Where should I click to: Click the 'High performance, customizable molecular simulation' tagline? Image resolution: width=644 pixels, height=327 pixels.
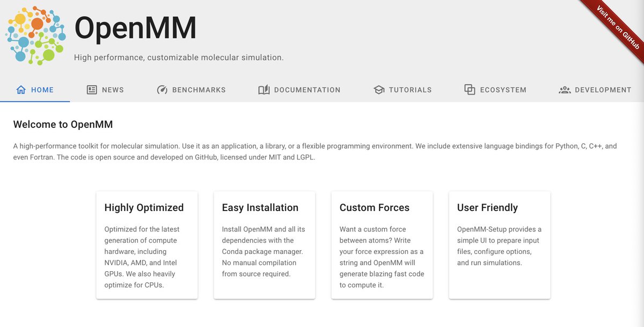(x=179, y=57)
